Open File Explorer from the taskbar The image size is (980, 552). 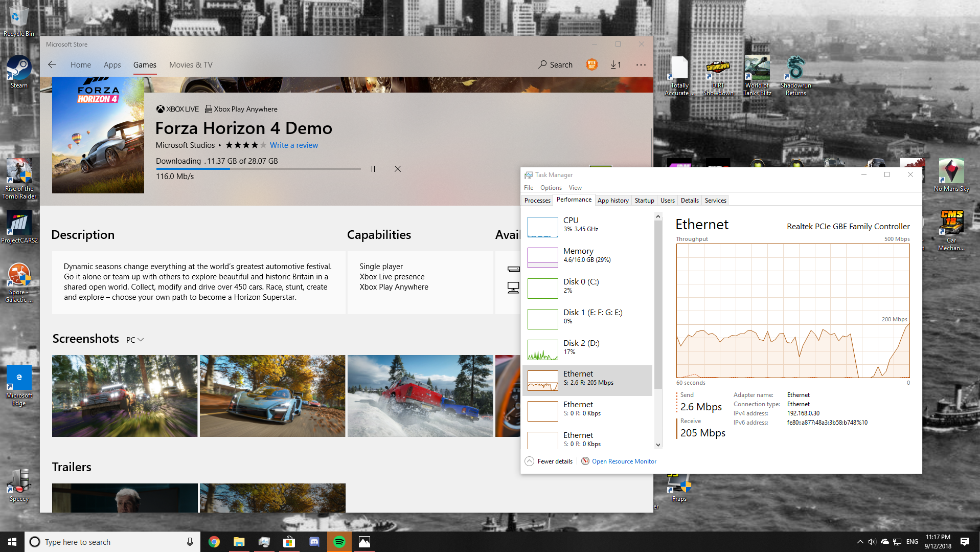tap(239, 542)
